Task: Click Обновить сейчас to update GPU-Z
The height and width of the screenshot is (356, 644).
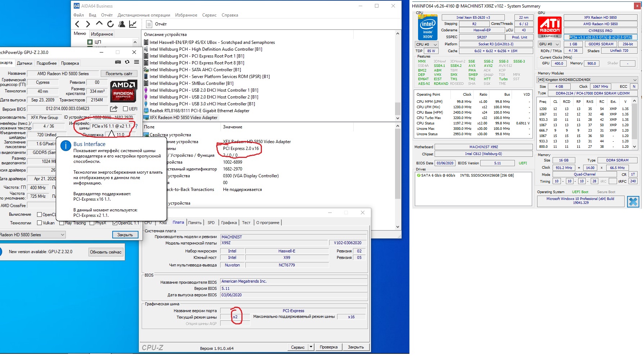Action: pyautogui.click(x=106, y=252)
